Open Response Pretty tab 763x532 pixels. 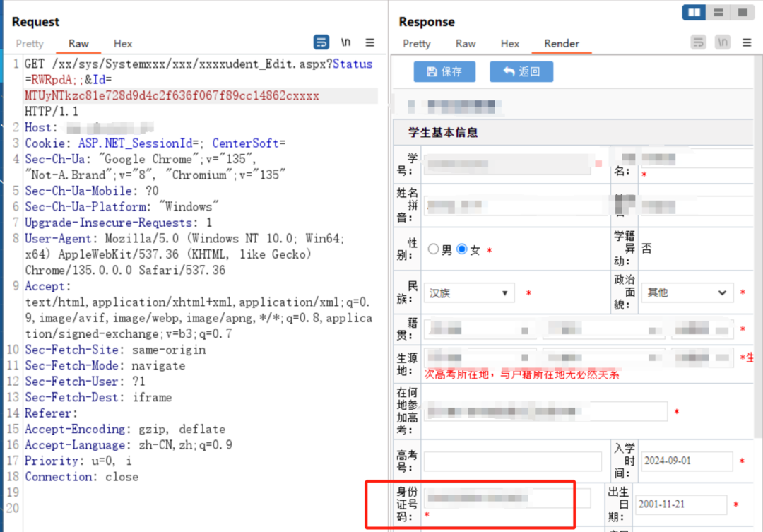click(417, 43)
